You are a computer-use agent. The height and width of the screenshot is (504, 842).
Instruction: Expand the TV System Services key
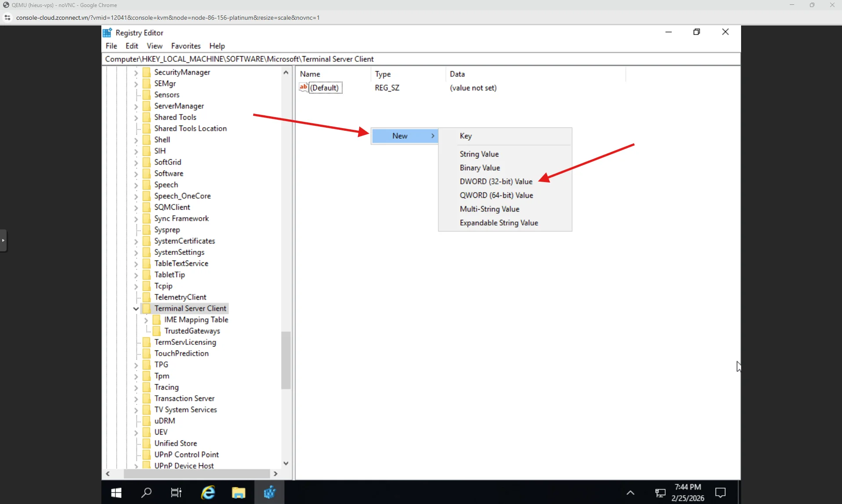(x=136, y=410)
